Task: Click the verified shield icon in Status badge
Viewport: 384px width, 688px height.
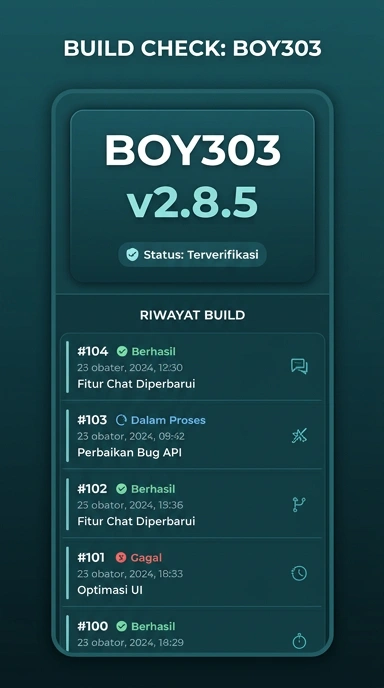Action: pos(132,254)
